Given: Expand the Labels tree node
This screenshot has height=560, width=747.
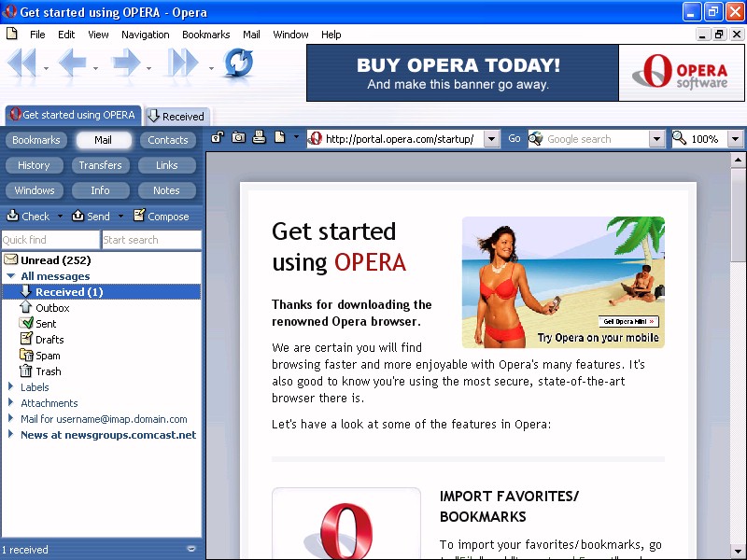Looking at the screenshot, I should (x=11, y=387).
